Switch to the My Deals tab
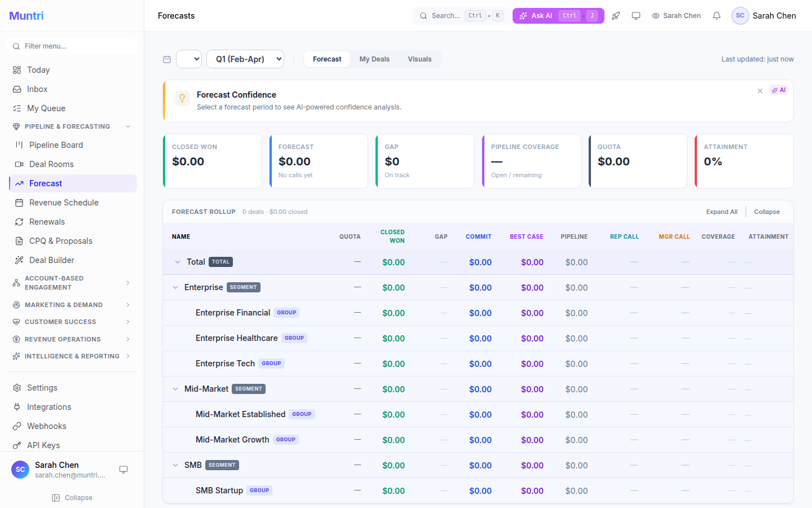812x508 pixels. [x=374, y=59]
